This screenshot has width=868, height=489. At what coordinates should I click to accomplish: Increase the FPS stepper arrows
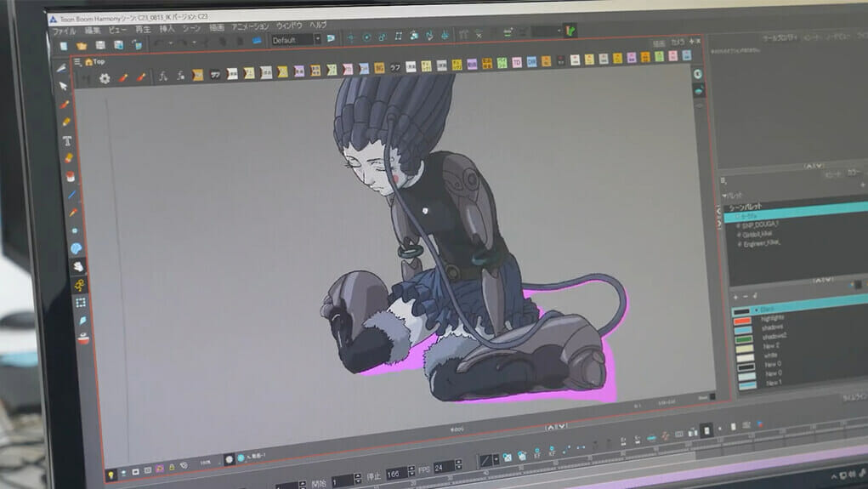tap(457, 463)
